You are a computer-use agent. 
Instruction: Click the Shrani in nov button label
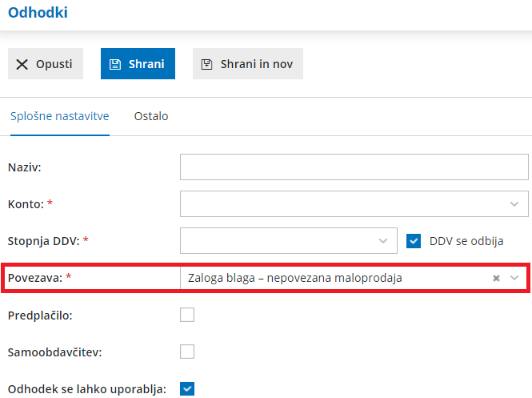257,64
